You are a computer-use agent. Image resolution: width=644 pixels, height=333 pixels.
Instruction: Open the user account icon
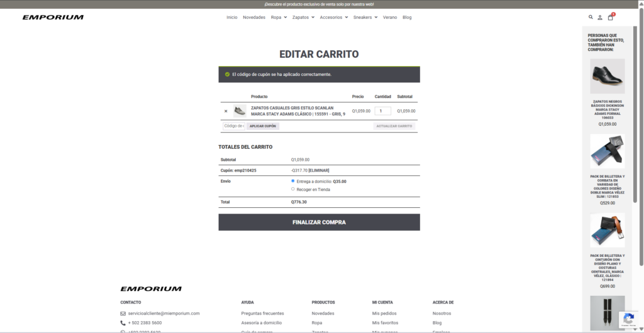[x=600, y=17]
